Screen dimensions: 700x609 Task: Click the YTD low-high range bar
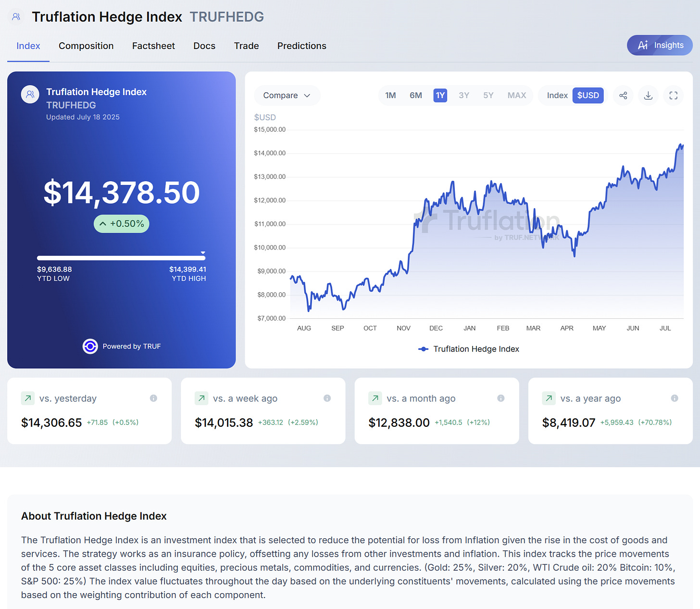point(121,258)
